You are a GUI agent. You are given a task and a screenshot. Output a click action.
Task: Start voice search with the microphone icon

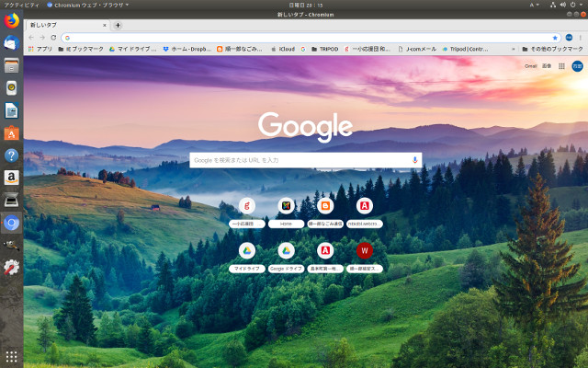pos(414,160)
